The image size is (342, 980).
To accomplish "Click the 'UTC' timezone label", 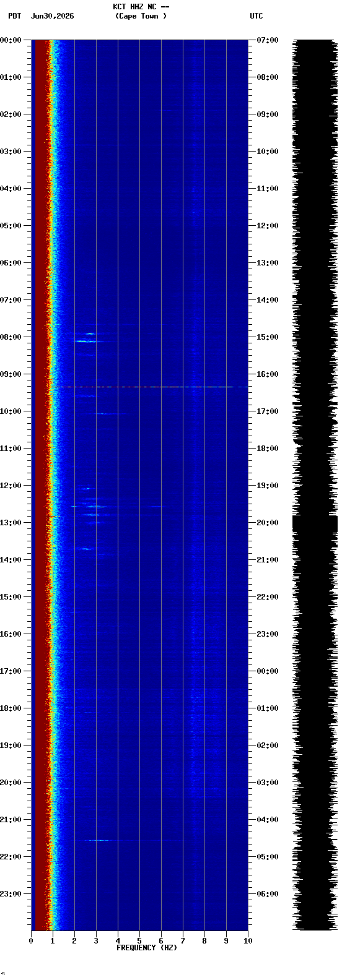I will tap(256, 16).
